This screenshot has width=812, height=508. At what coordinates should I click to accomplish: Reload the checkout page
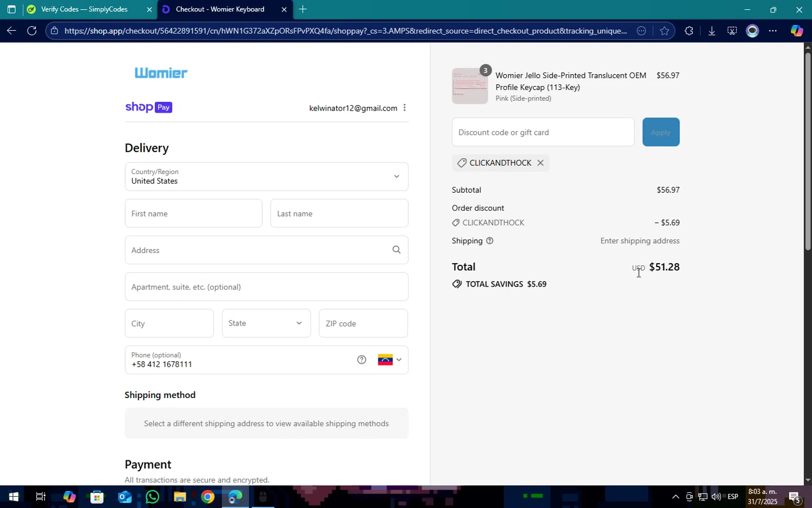(x=32, y=31)
